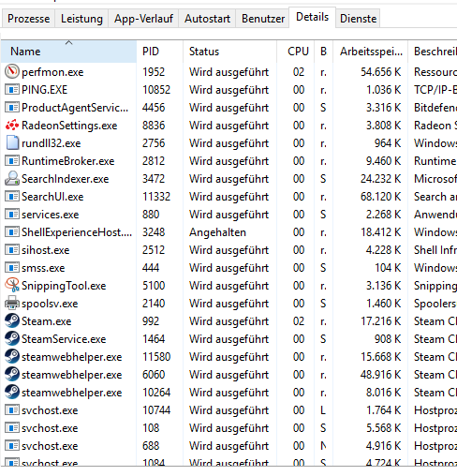Click the TCP/IP description of PING.EXE
Image resolution: width=457 pixels, height=476 pixels.
tap(435, 90)
